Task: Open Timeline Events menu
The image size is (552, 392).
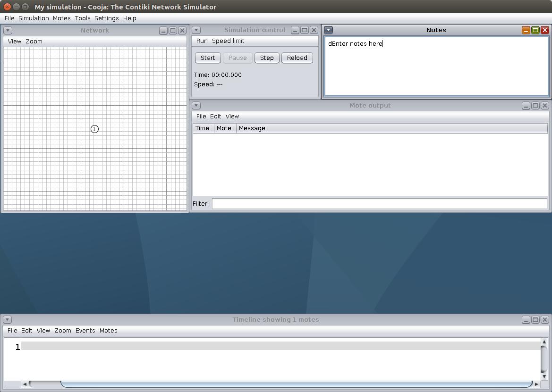Action: click(x=85, y=331)
